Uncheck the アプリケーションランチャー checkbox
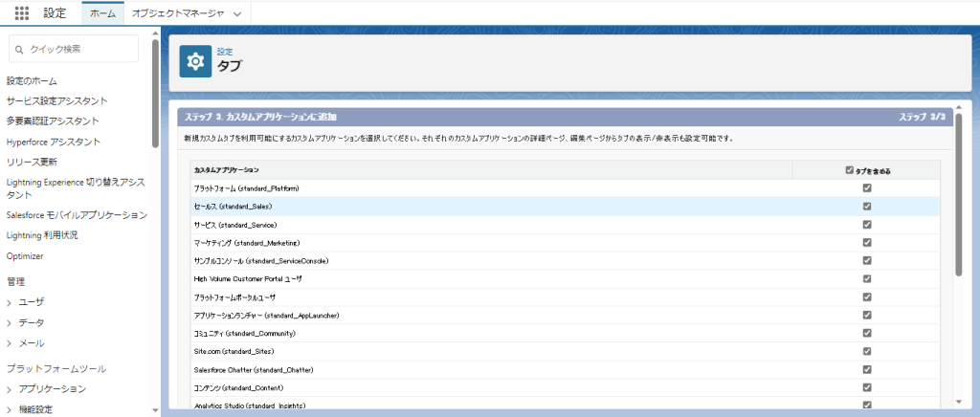The image size is (980, 417). pyautogui.click(x=867, y=315)
